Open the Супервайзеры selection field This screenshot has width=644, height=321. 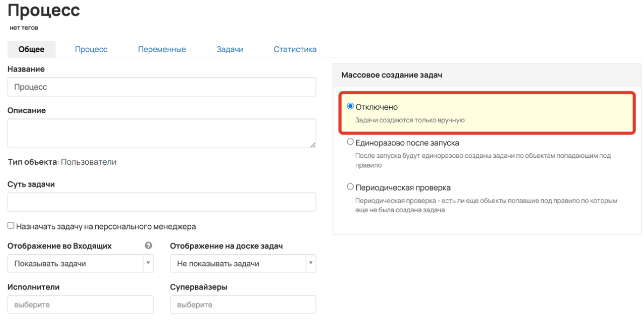(243, 305)
